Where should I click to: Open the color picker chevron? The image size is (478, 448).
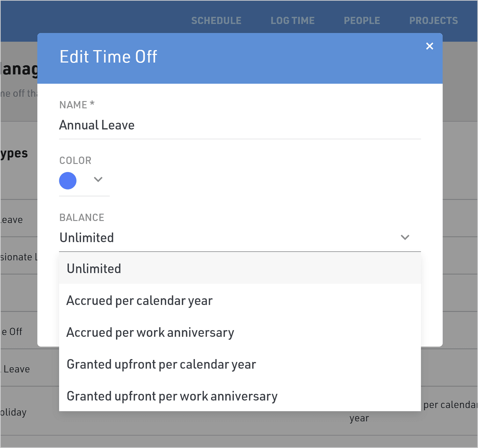click(x=98, y=179)
